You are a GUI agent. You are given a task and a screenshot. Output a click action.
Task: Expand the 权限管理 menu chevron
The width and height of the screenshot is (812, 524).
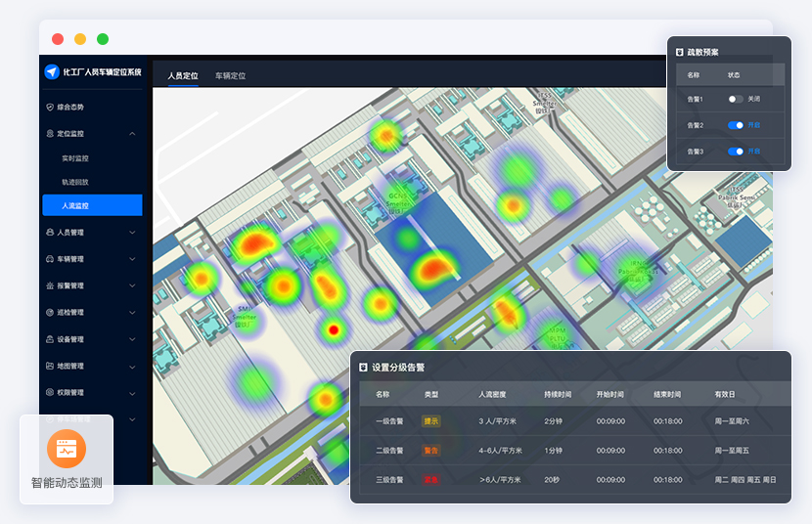tap(132, 392)
